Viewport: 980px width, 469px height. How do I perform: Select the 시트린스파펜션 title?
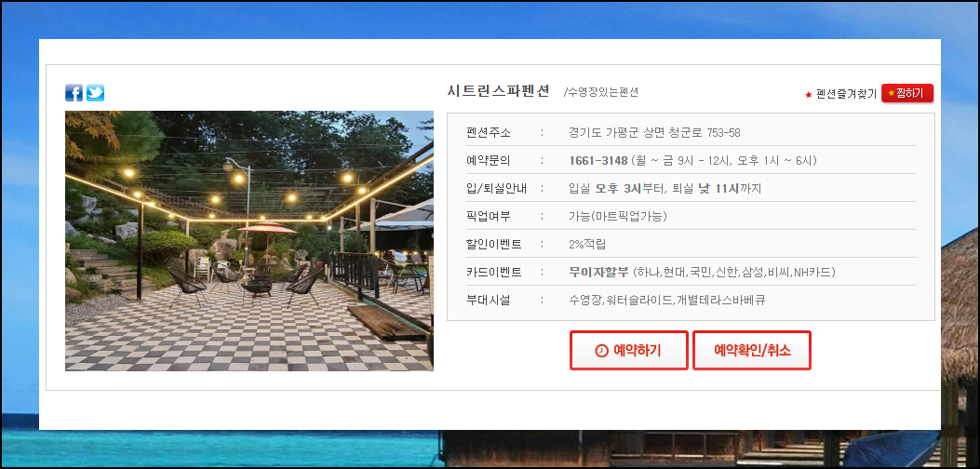pyautogui.click(x=498, y=91)
